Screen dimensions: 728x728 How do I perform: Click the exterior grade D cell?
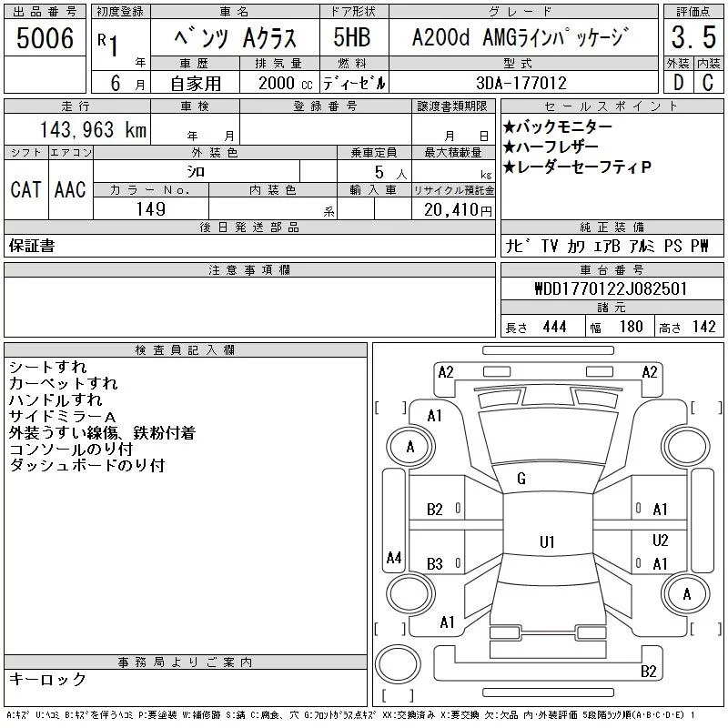[677, 82]
